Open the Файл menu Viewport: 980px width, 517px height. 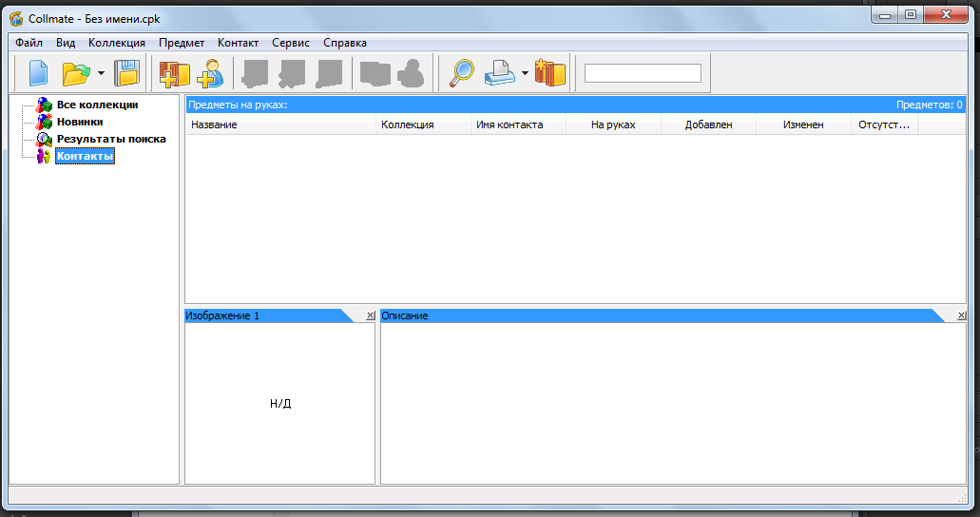pyautogui.click(x=29, y=43)
